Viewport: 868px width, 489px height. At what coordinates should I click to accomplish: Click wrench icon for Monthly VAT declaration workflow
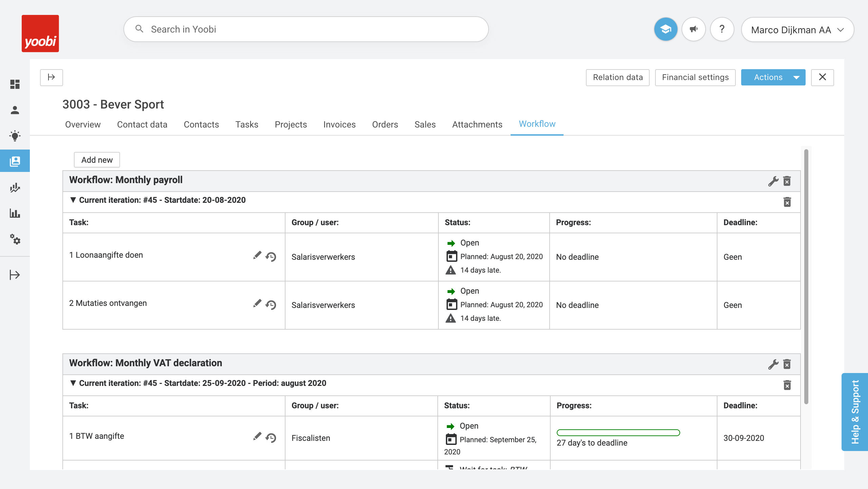pos(773,364)
